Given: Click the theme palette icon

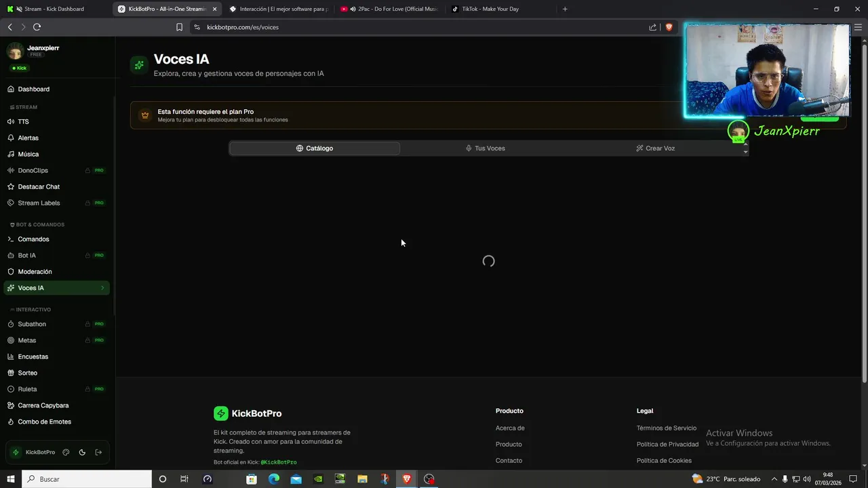Looking at the screenshot, I should (66, 452).
